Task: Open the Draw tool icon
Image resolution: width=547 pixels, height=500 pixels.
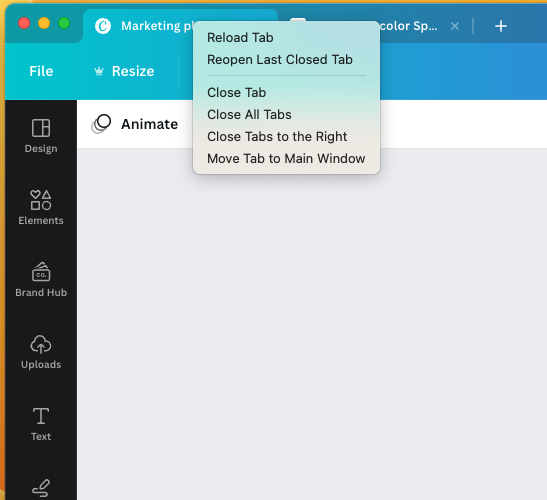Action: pos(41,488)
